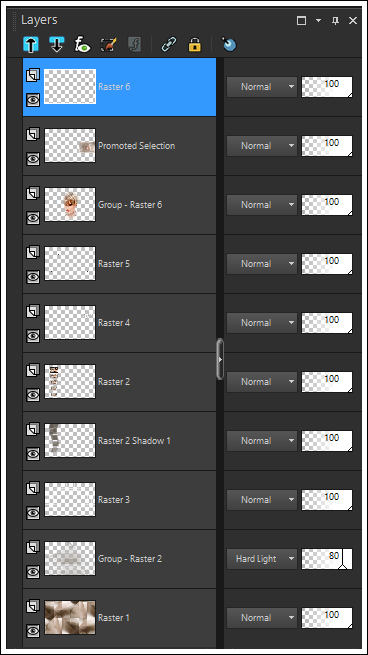The width and height of the screenshot is (368, 655).
Task: Hide the Raster 1 layer
Action: tap(33, 630)
